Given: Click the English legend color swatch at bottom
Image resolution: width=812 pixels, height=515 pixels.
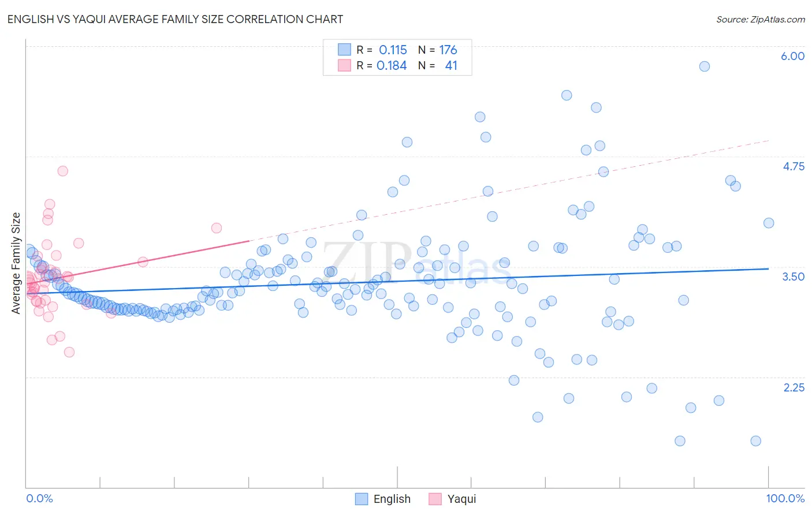Looking at the screenshot, I should [x=362, y=499].
